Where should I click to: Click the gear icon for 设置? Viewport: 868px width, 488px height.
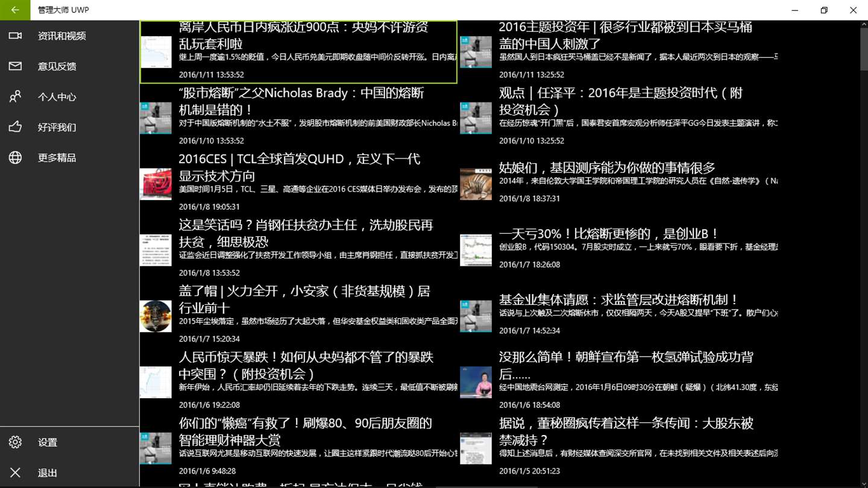pyautogui.click(x=15, y=442)
